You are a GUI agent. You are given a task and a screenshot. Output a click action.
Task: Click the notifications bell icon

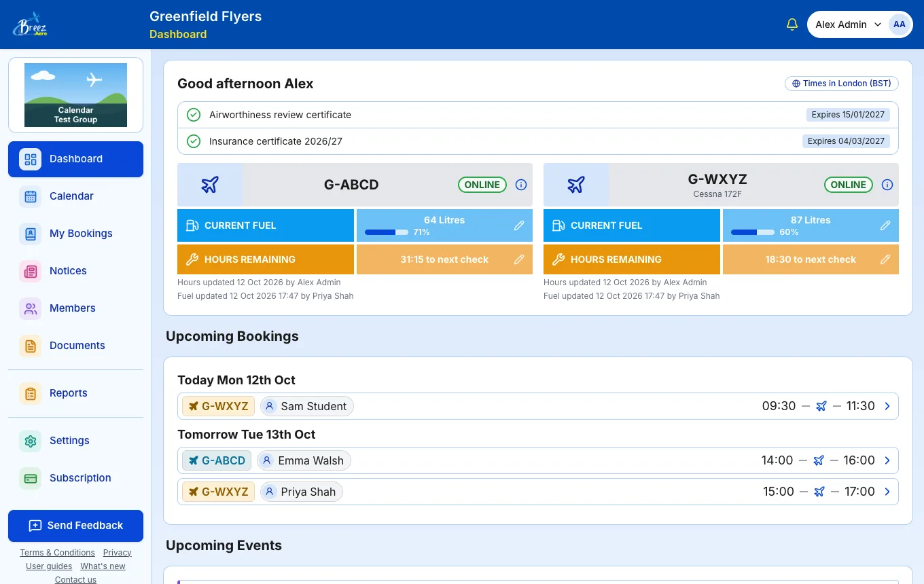click(792, 24)
